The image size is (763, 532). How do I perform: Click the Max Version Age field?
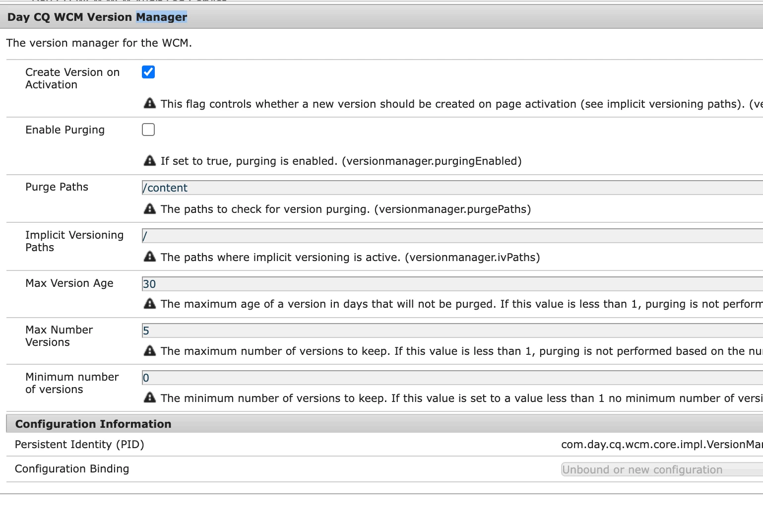452,284
